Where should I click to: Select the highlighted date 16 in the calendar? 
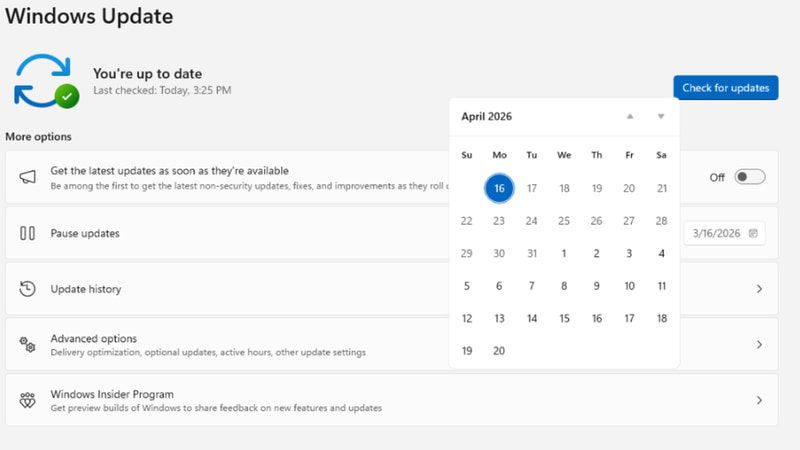(499, 188)
